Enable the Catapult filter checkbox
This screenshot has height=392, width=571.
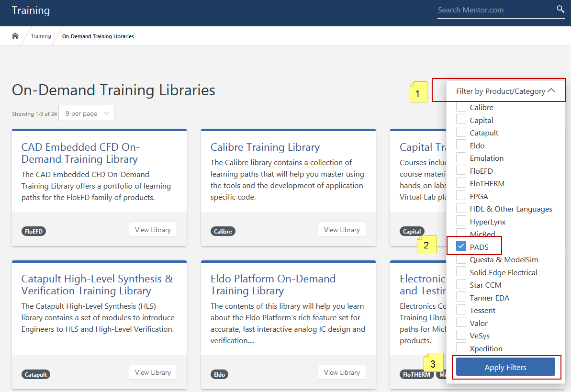pos(461,132)
